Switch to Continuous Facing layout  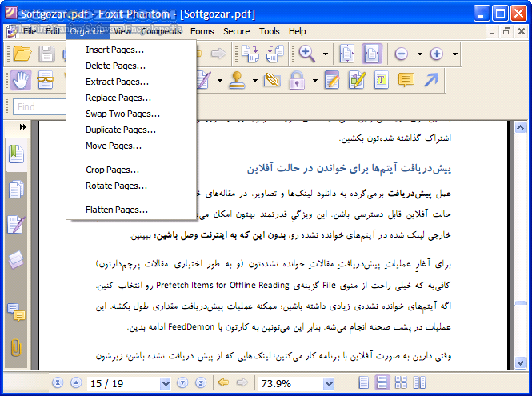pos(401,382)
